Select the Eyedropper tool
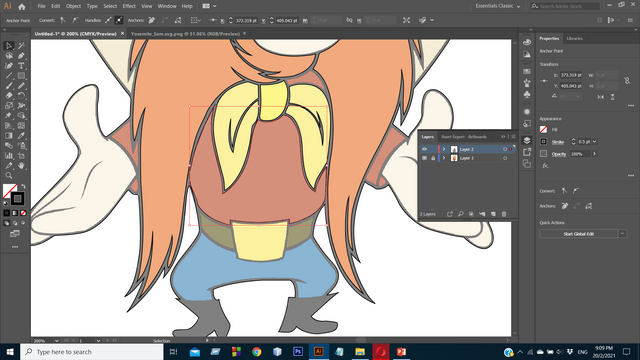640x360 pixels. [21, 136]
